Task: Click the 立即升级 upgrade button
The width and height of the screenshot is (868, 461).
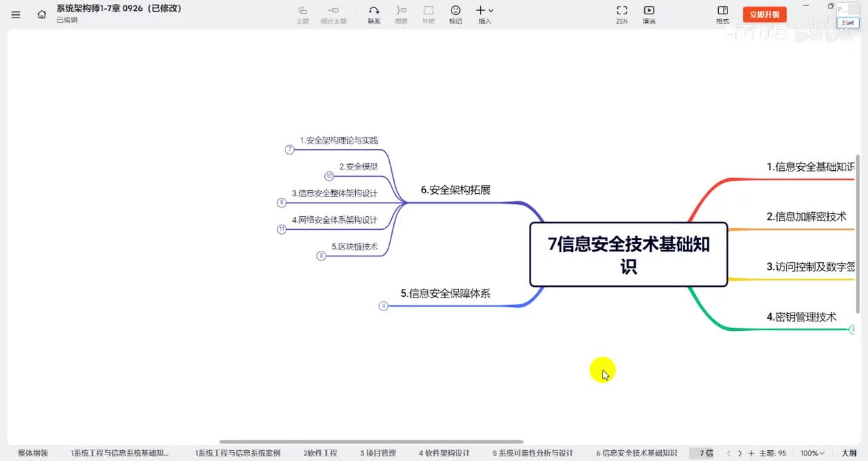Action: point(765,14)
